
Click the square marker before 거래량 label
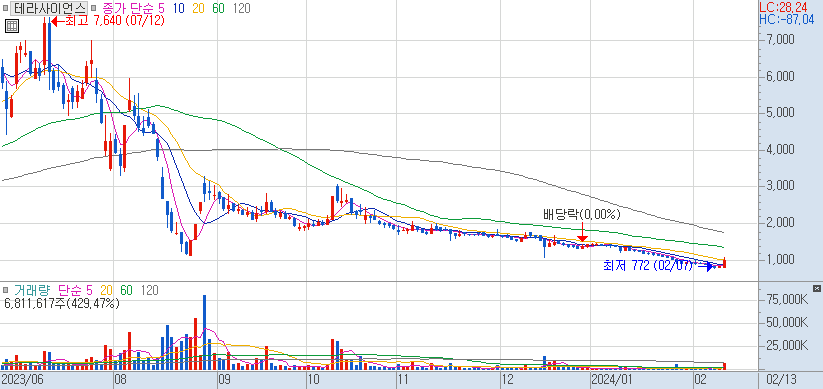pyautogui.click(x=6, y=290)
